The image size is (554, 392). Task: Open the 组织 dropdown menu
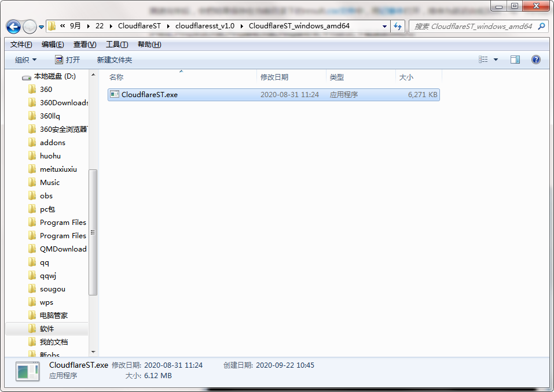tap(25, 60)
